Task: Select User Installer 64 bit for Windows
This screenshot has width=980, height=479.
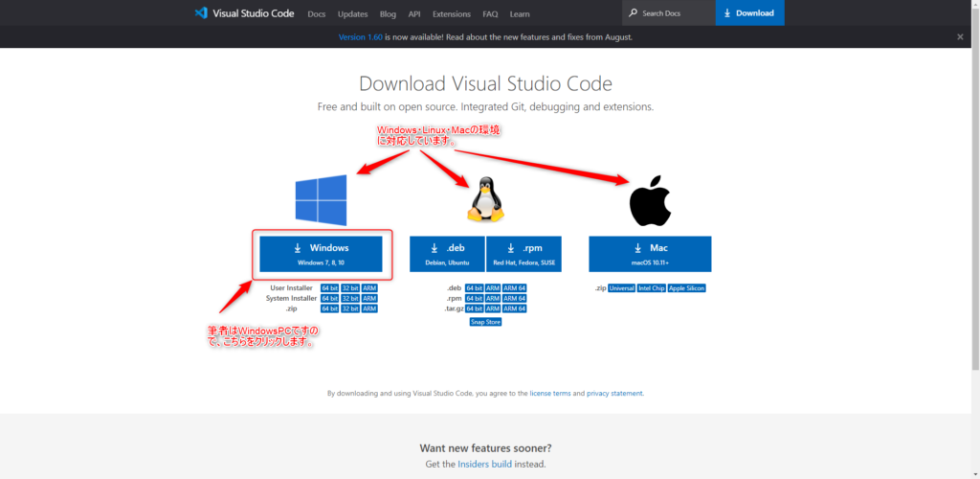Action: click(329, 287)
